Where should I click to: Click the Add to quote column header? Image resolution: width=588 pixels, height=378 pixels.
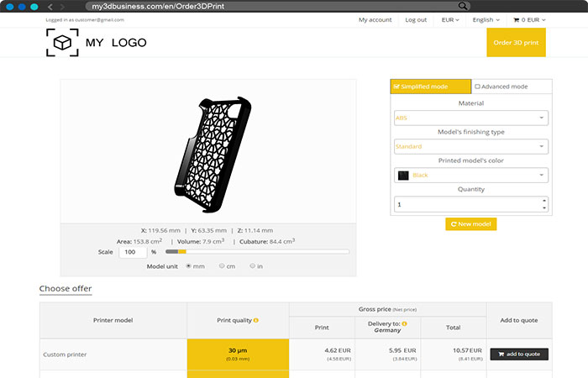coord(519,320)
